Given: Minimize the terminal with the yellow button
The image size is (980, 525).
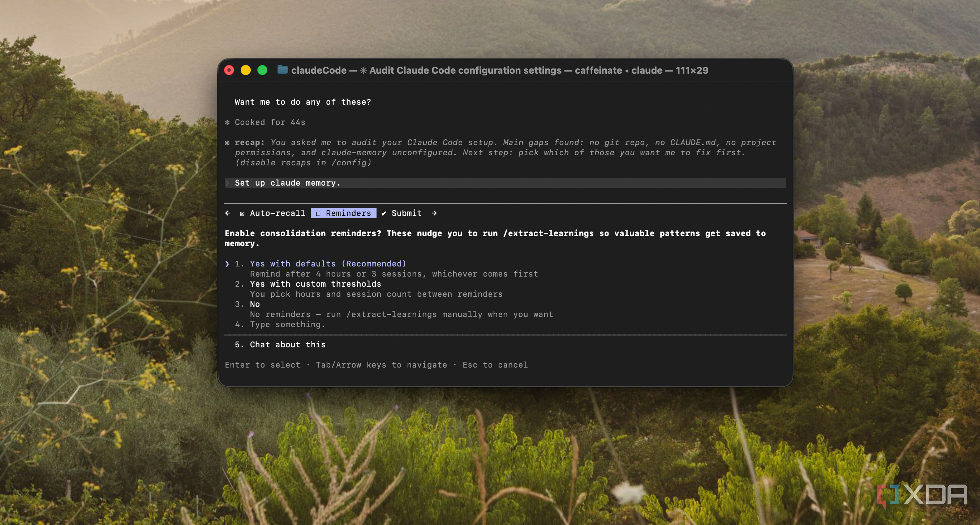Looking at the screenshot, I should click(246, 70).
